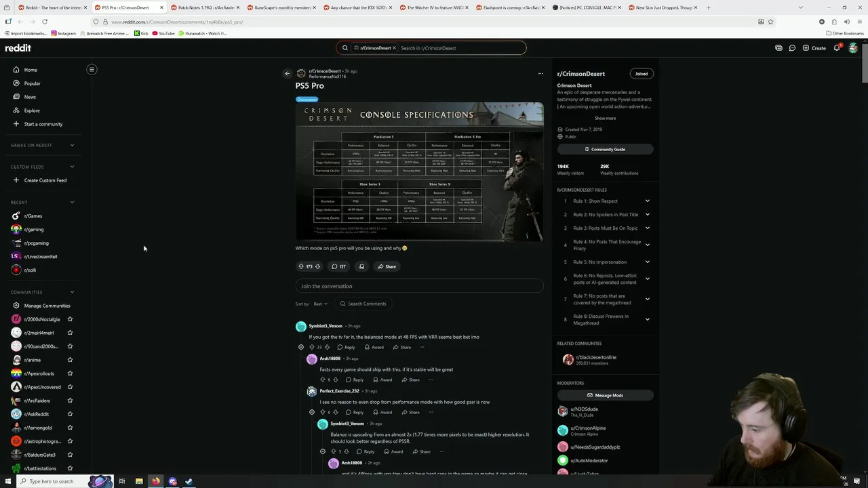Viewport: 868px width, 488px height.
Task: Open user avatar menu
Action: pos(853,48)
